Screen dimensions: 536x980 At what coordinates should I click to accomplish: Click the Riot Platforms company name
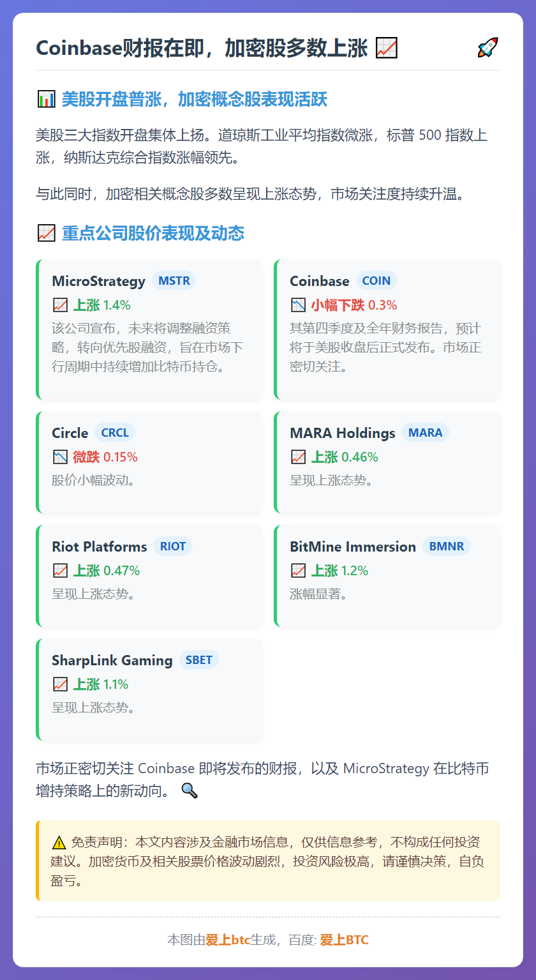point(100,547)
